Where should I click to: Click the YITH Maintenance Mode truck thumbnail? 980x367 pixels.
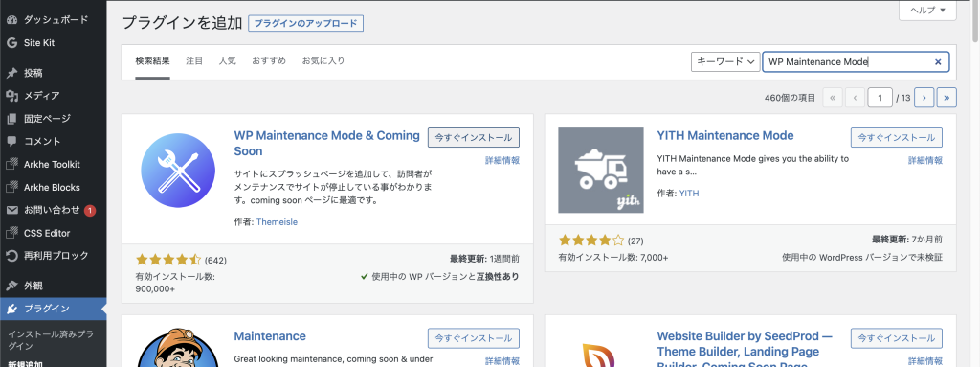coord(601,171)
